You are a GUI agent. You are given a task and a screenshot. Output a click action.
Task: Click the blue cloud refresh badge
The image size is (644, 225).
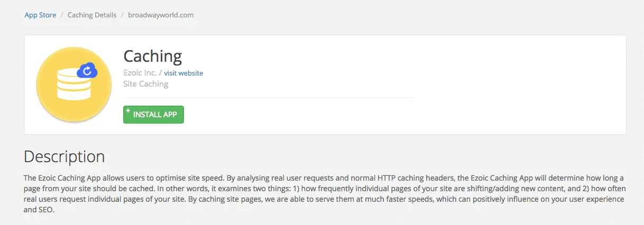coord(87,70)
